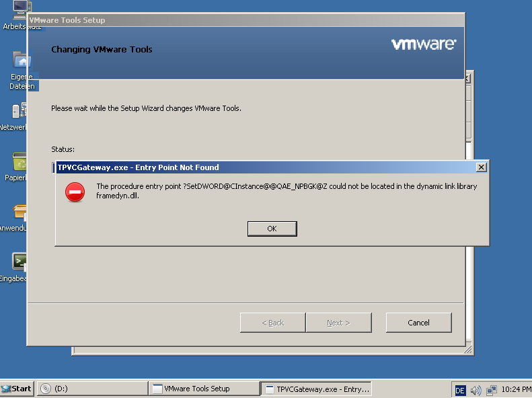Click the 10:24 PM clock
Viewport: 532px width, 398px height.
click(516, 389)
